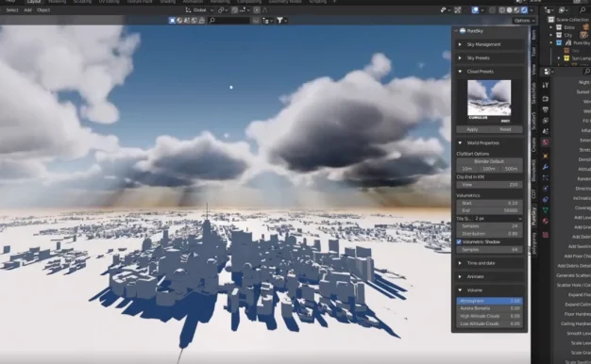The width and height of the screenshot is (591, 364).
Task: Expand the Extra collection in outliner
Action: click(551, 27)
